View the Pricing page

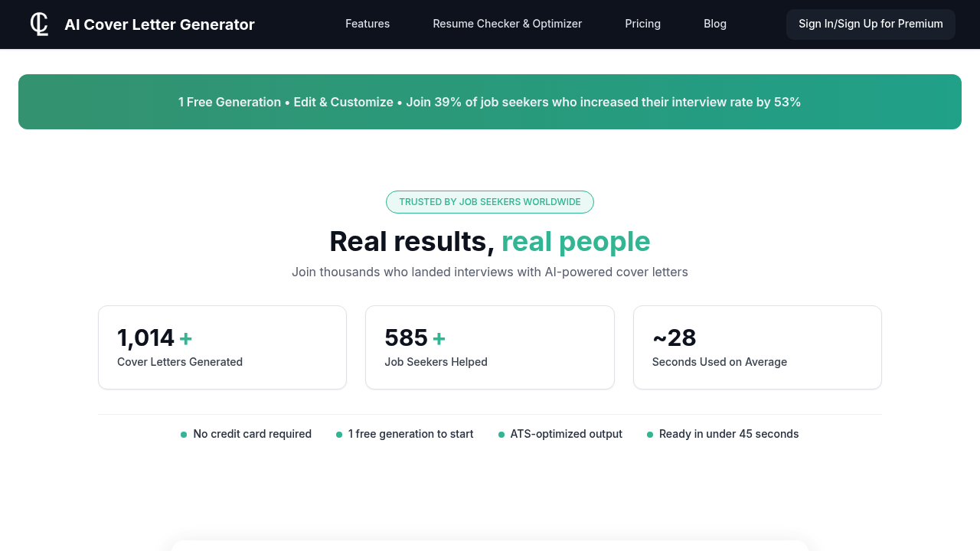click(642, 24)
